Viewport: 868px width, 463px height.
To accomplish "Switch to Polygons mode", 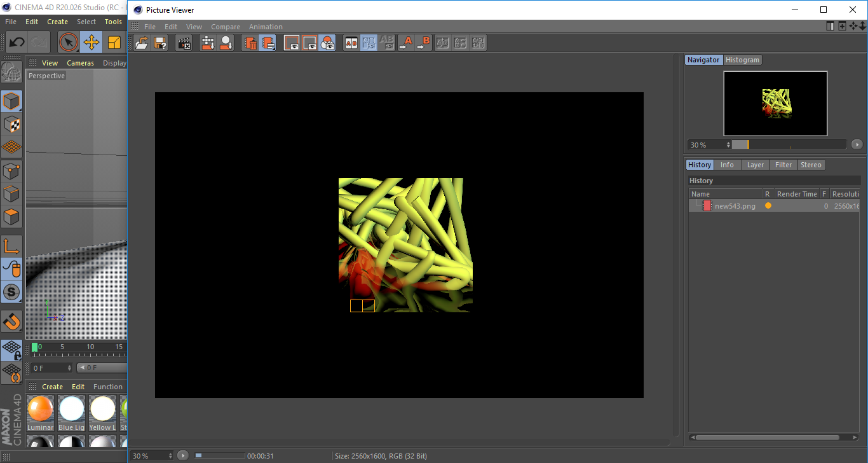I will (11, 217).
